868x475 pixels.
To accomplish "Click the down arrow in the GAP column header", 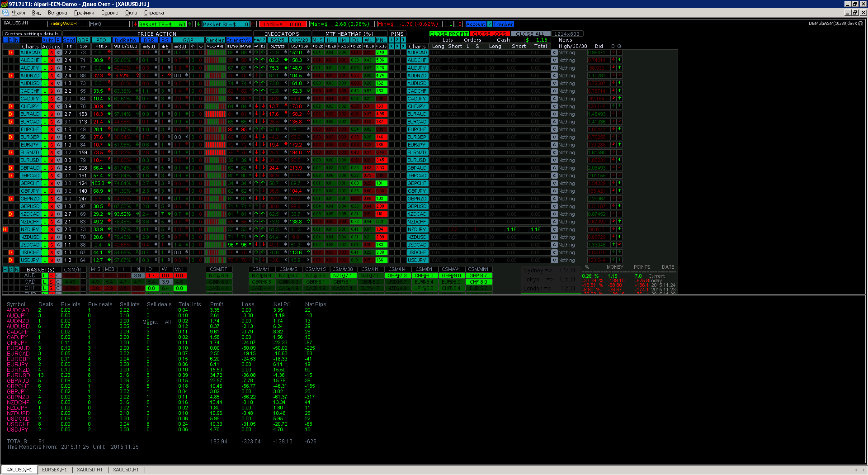I will click(x=201, y=46).
